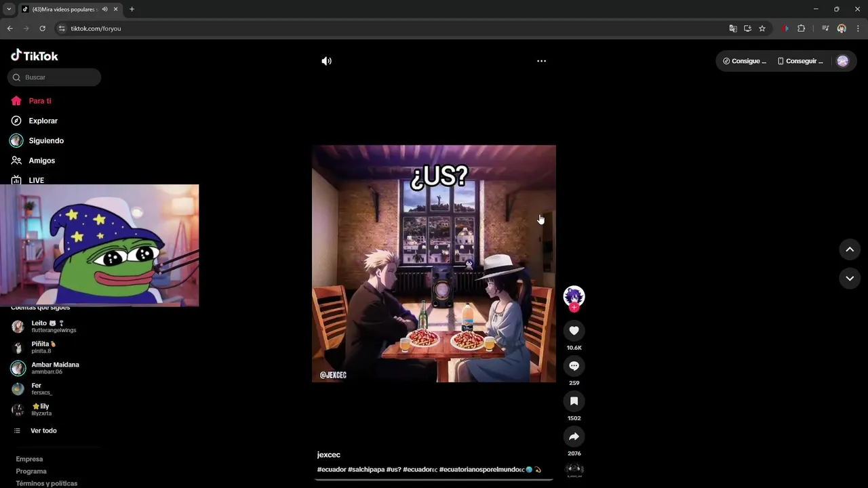Open the red sound extension icon

785,28
